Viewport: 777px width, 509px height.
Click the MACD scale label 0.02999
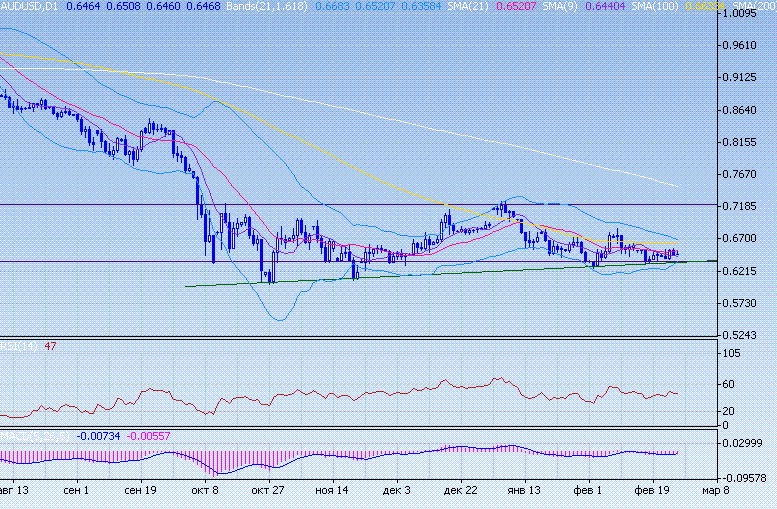pos(743,443)
